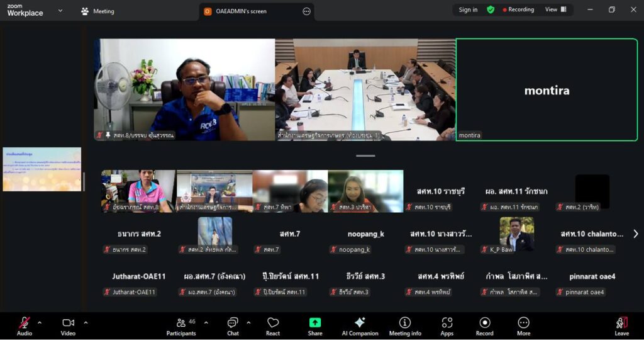Unmute the microphone with Audio button

pos(25,325)
